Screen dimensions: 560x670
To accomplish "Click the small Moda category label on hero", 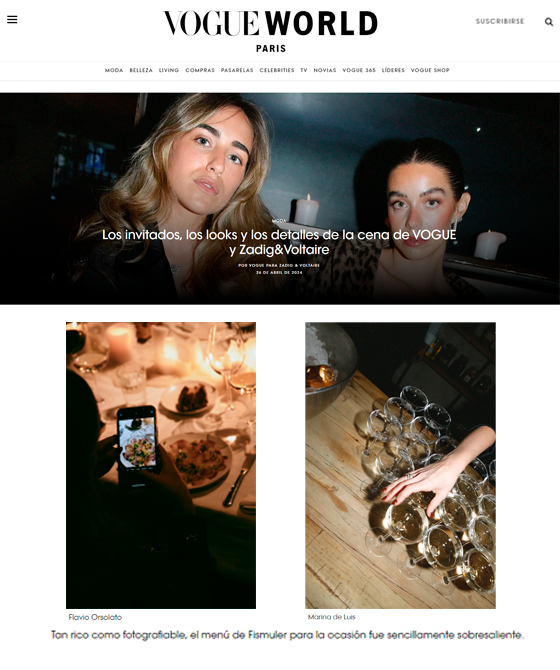I will tap(279, 221).
